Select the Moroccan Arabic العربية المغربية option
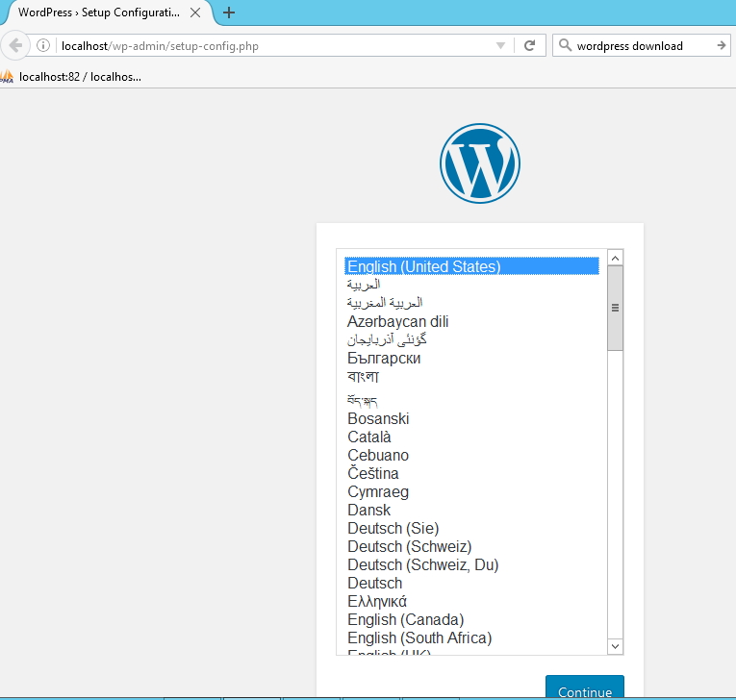This screenshot has height=700, width=736. (471, 303)
